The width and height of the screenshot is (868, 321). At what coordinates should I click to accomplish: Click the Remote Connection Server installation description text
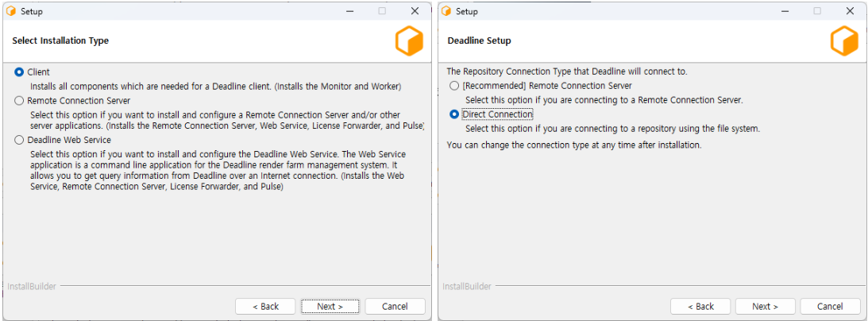(x=227, y=120)
